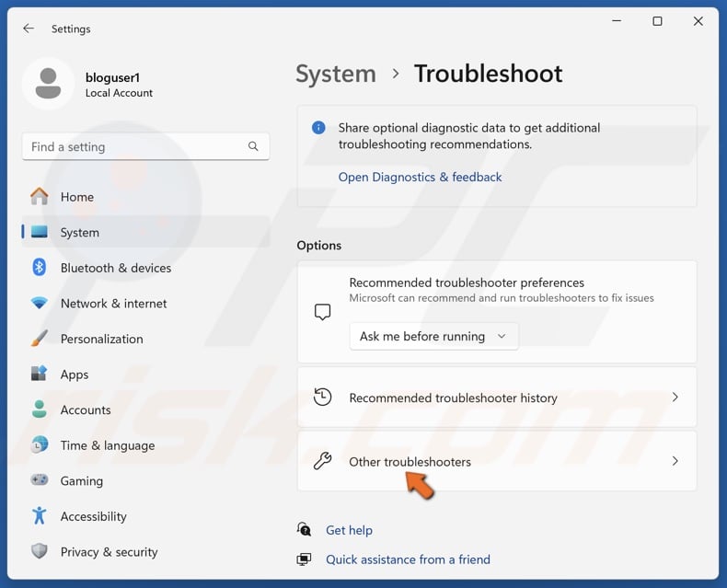
Task: Open Diagnostics & feedback link
Action: pos(420,177)
